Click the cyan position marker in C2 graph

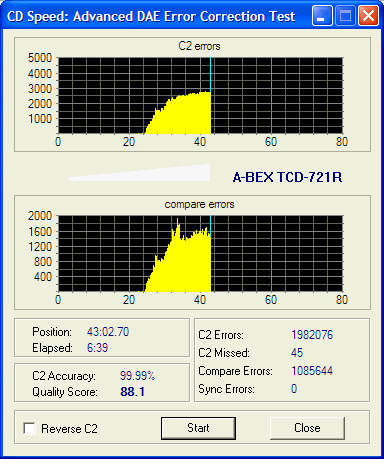pos(210,74)
